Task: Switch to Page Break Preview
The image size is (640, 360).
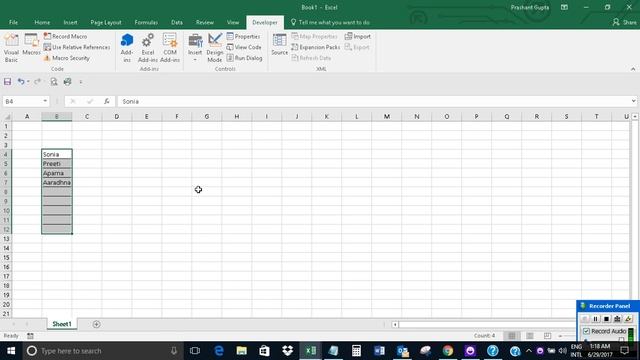Action: point(547,336)
